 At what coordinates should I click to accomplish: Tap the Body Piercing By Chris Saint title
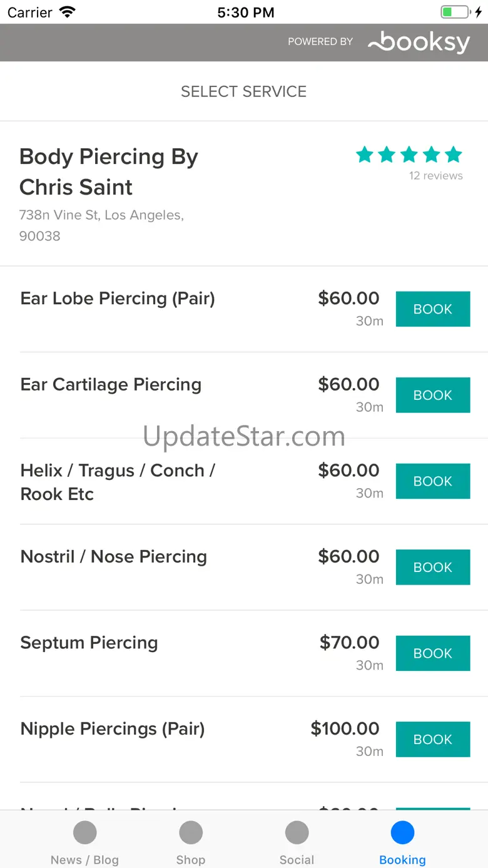pos(109,171)
